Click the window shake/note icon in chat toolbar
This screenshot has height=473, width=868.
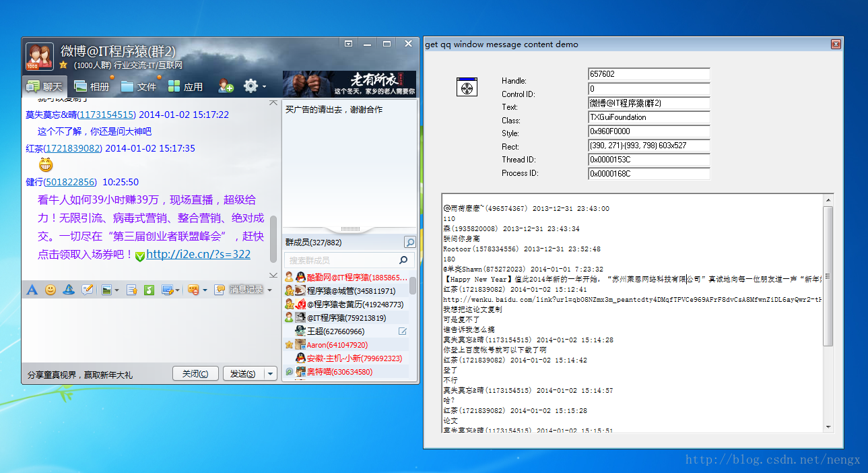tap(87, 290)
